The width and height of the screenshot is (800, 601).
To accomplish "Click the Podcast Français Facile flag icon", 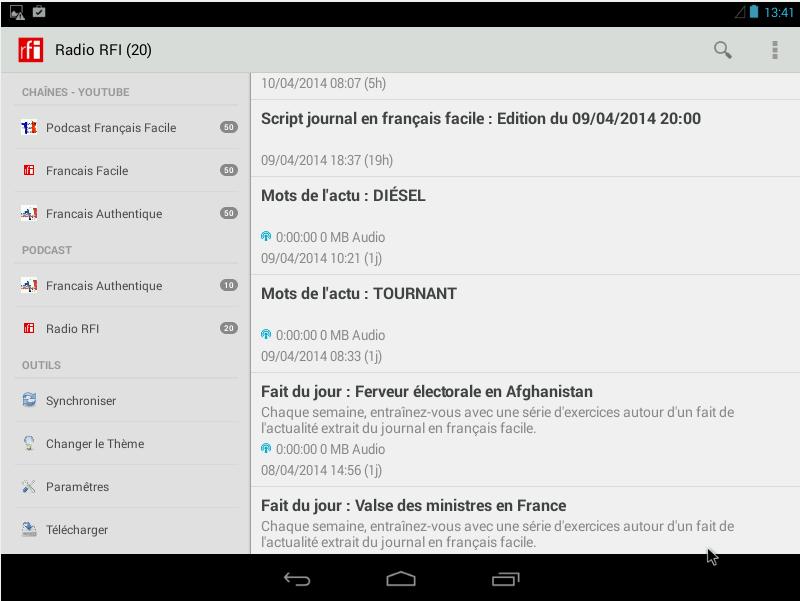I will (x=29, y=127).
